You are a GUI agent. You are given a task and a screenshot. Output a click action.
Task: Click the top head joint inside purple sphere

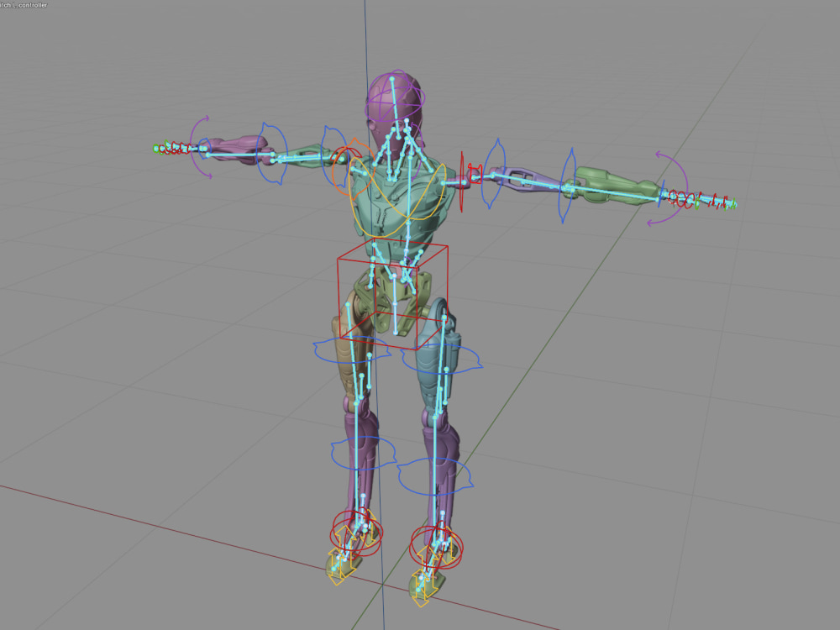(x=391, y=79)
